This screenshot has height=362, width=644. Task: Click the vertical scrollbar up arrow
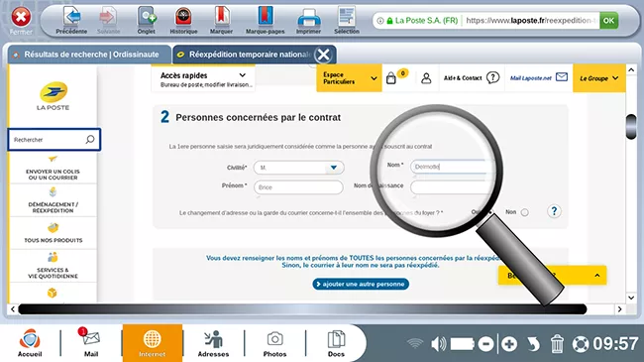[631, 70]
